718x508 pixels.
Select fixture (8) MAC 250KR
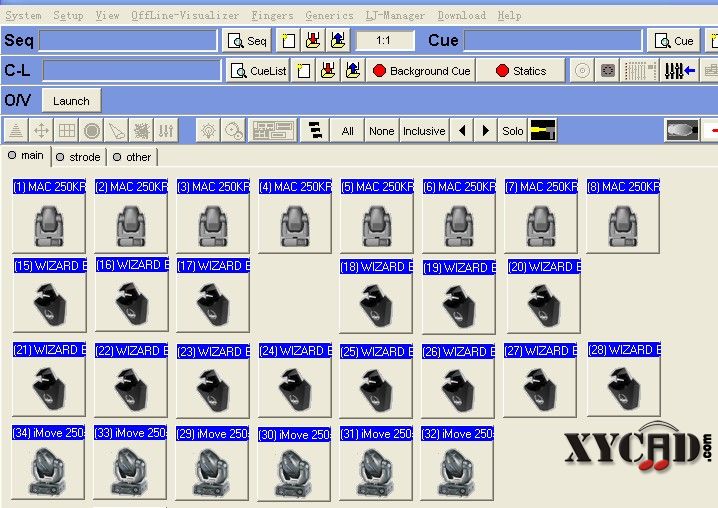pyautogui.click(x=623, y=215)
